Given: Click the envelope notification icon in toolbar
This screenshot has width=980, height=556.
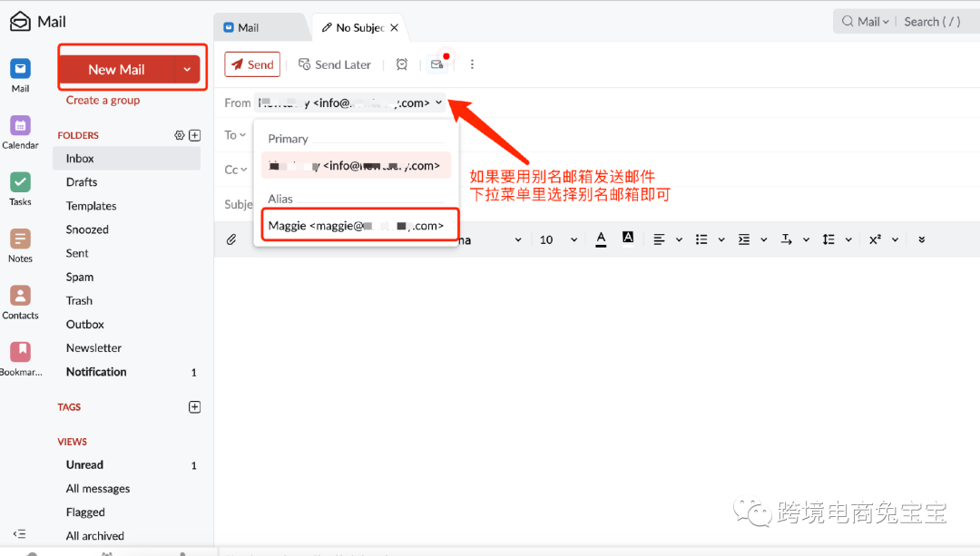Looking at the screenshot, I should pyautogui.click(x=438, y=64).
